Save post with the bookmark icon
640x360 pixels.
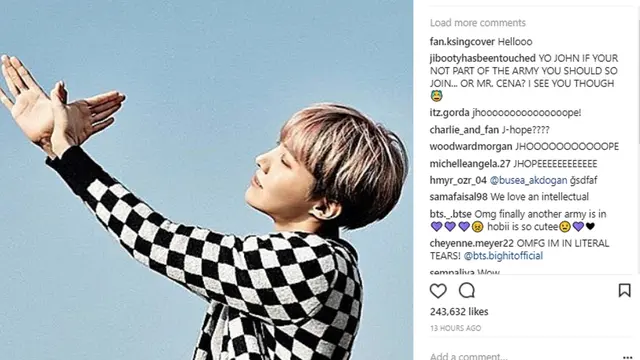(624, 290)
